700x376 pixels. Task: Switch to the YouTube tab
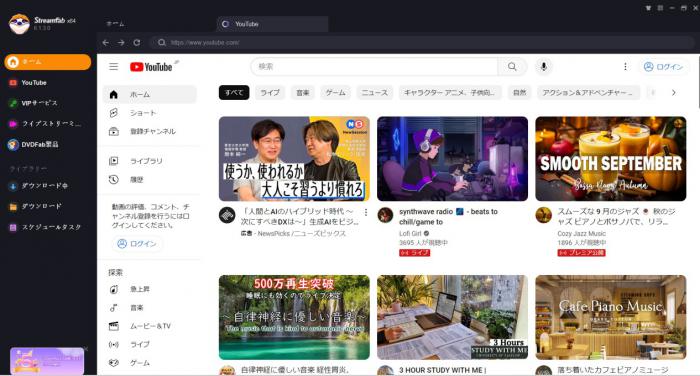pyautogui.click(x=272, y=24)
